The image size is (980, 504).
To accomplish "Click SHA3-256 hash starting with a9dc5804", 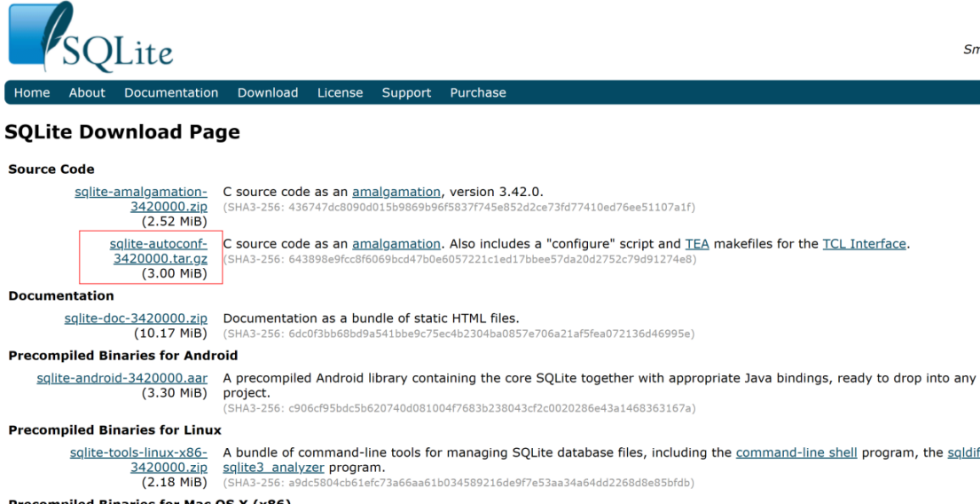I will pos(459,483).
